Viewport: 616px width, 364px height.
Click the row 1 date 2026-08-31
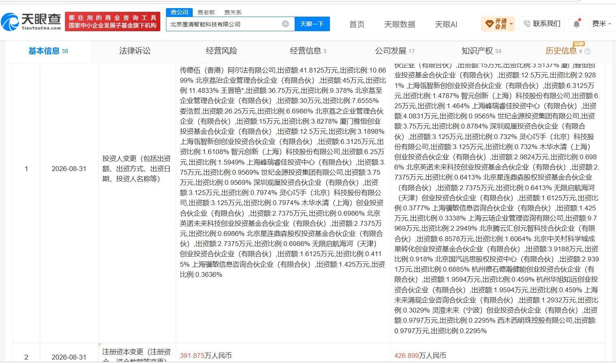(69, 169)
